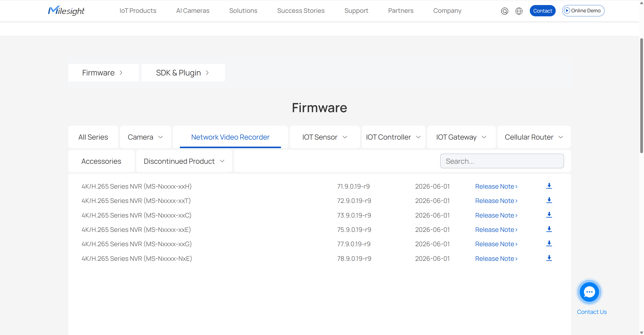Open the Milesight logo homepage

(x=66, y=11)
